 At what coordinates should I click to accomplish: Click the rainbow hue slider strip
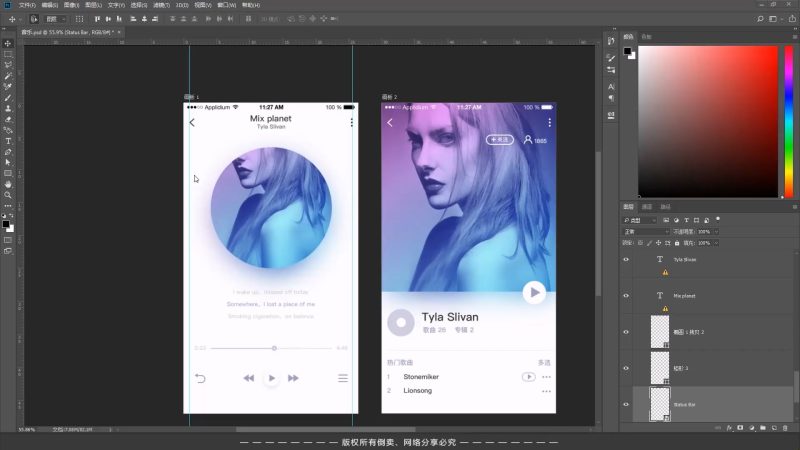point(789,120)
